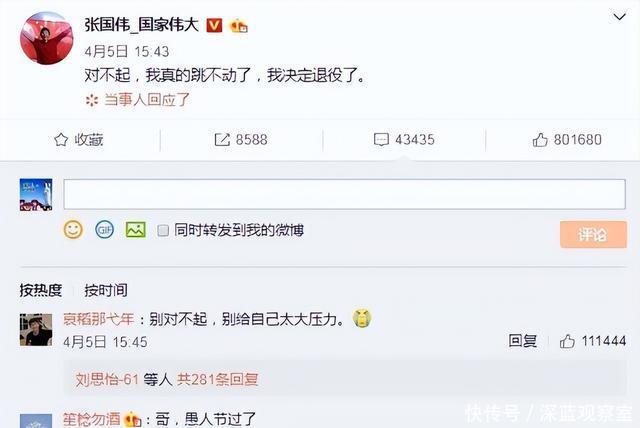
Task: Open comments via the 43435 speech bubble icon
Action: (x=381, y=140)
